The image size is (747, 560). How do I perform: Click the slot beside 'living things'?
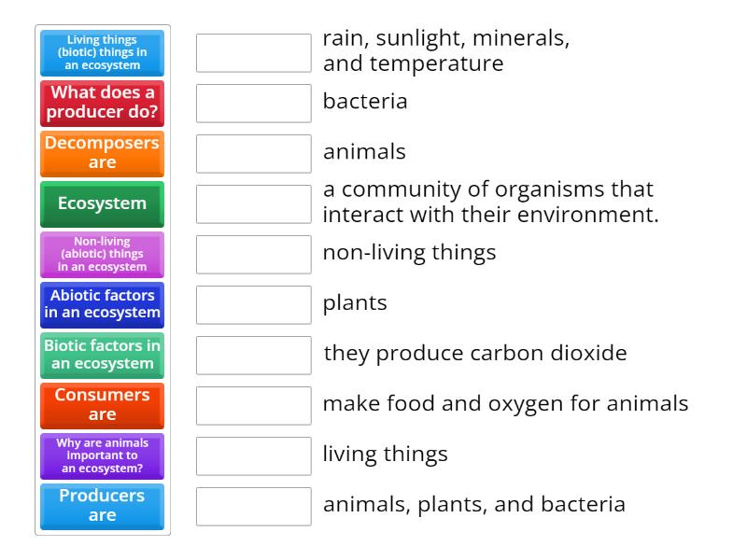(x=253, y=455)
